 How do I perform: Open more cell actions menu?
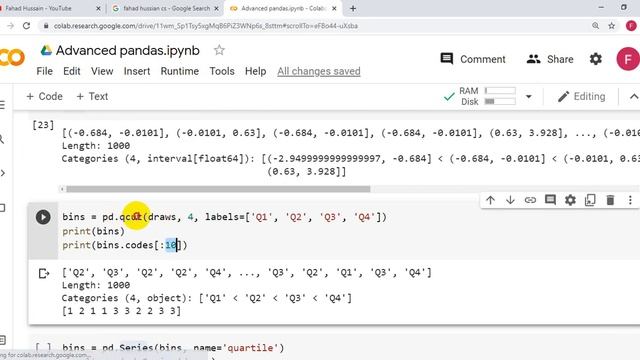[630, 200]
